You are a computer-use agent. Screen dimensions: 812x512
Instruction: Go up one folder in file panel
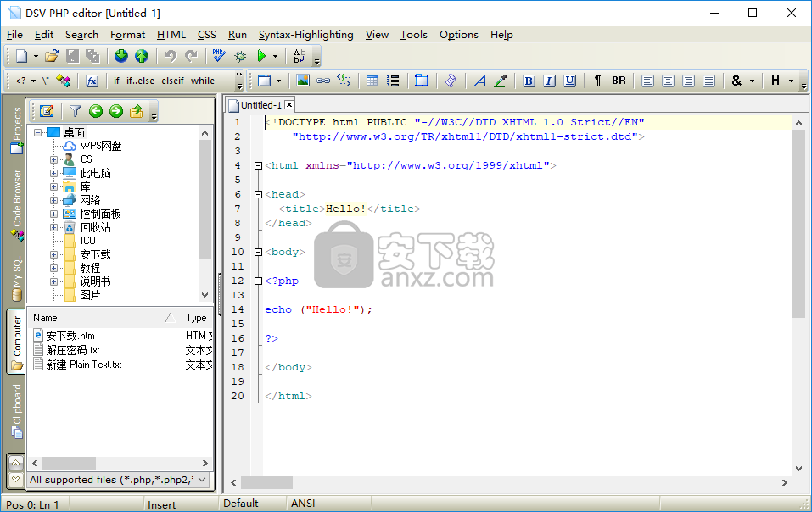[x=137, y=111]
